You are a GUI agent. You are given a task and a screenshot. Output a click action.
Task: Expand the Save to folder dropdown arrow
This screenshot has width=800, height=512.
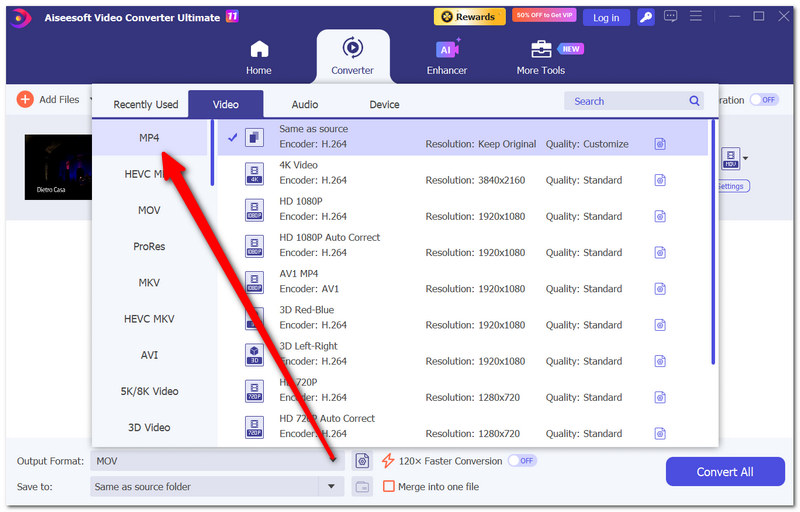pos(331,487)
